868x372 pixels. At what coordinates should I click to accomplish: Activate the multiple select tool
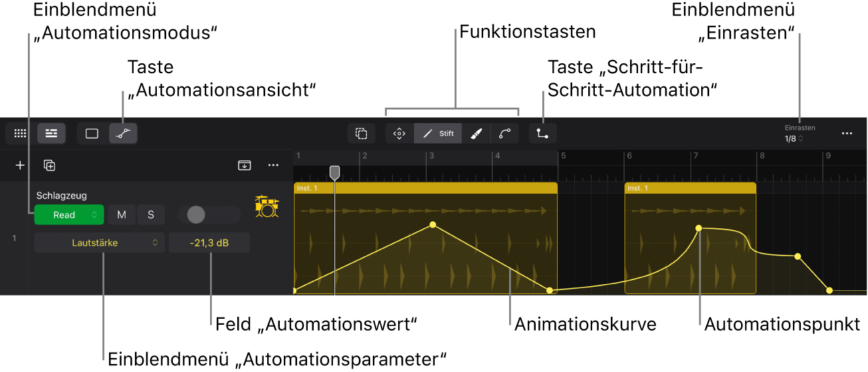(361, 133)
